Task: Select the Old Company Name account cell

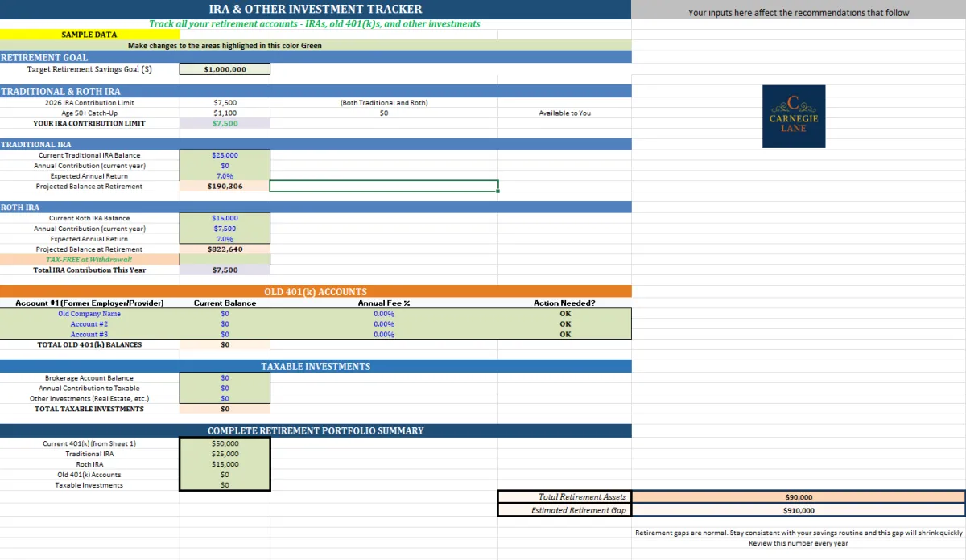Action: coord(89,314)
